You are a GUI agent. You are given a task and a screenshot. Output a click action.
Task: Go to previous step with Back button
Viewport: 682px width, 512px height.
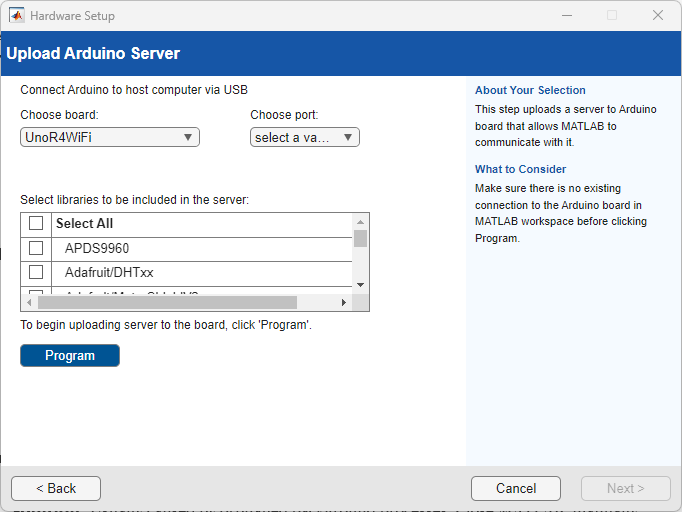tap(56, 488)
